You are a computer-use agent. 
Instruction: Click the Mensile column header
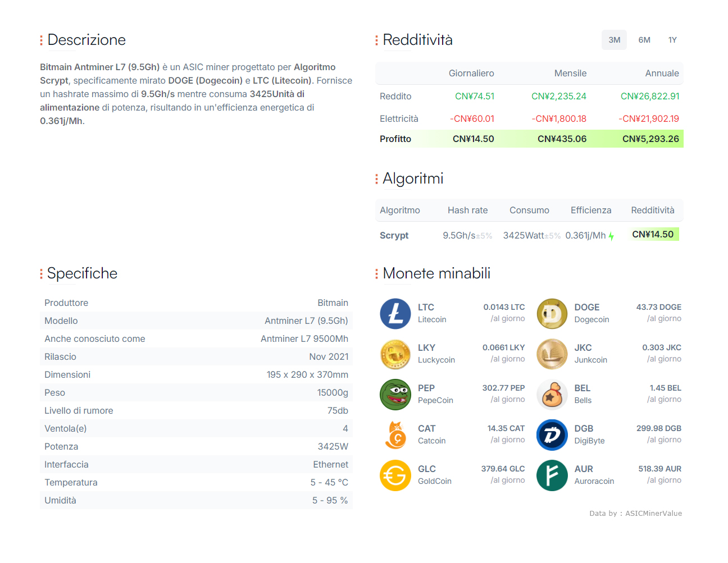pos(570,73)
